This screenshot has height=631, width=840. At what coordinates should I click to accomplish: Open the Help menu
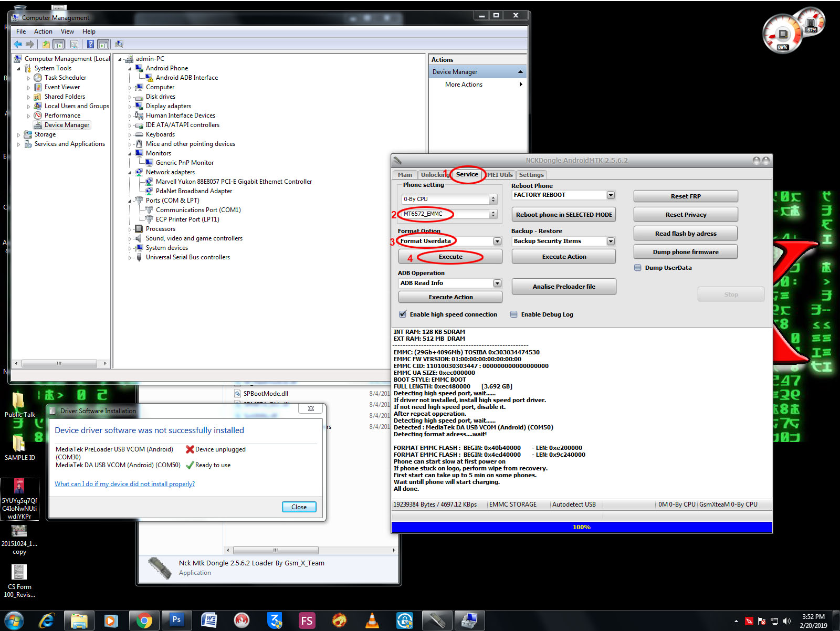(x=89, y=31)
